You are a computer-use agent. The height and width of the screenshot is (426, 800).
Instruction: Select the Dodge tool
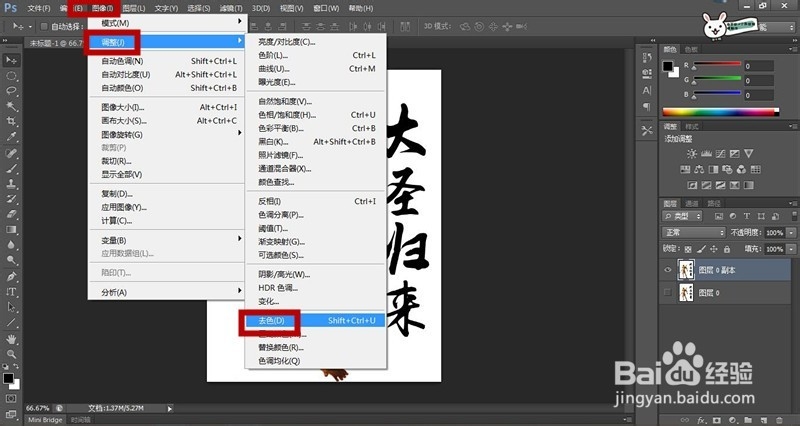[x=11, y=260]
